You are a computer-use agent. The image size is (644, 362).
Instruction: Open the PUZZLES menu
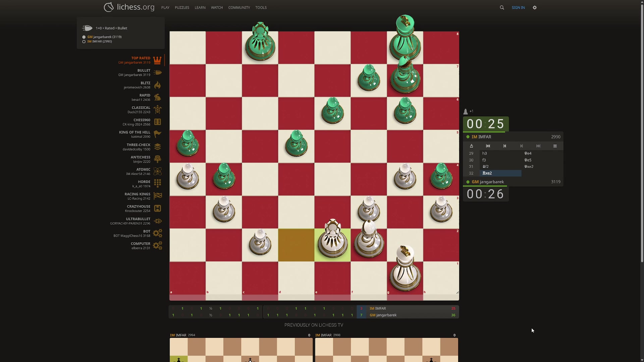point(182,7)
